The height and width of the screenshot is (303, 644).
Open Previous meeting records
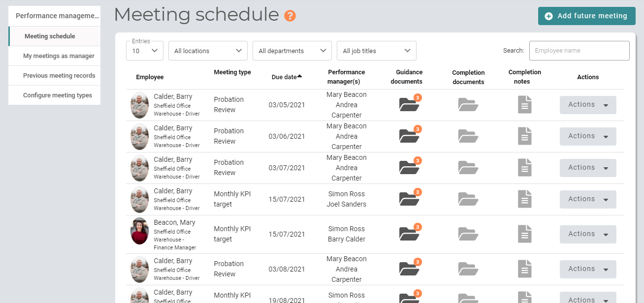click(55, 75)
